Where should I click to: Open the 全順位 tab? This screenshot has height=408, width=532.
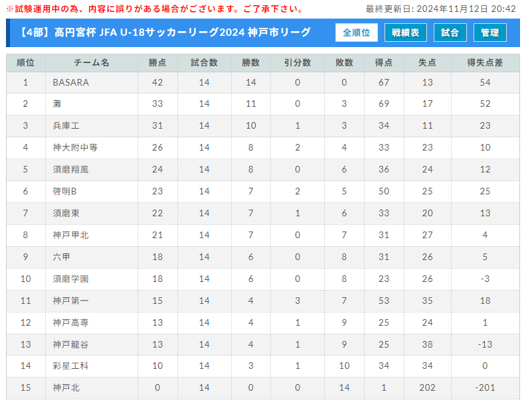coord(356,33)
